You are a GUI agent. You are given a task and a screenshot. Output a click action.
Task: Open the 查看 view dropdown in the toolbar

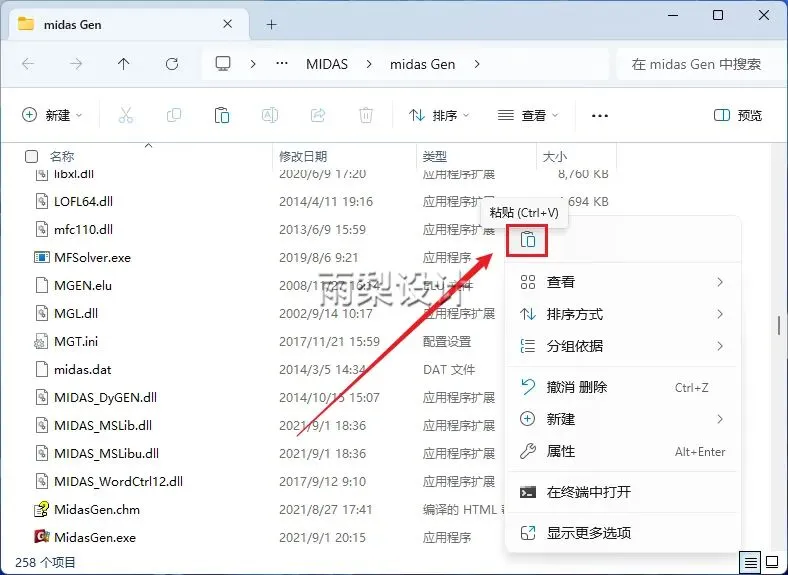(528, 116)
